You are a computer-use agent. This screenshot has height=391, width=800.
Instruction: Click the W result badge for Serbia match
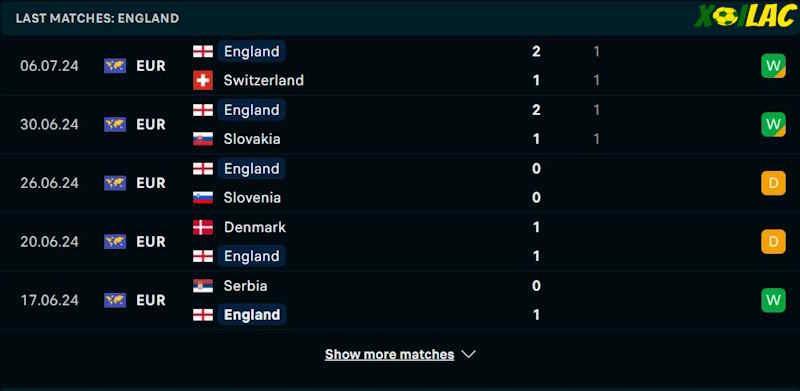[x=773, y=300]
